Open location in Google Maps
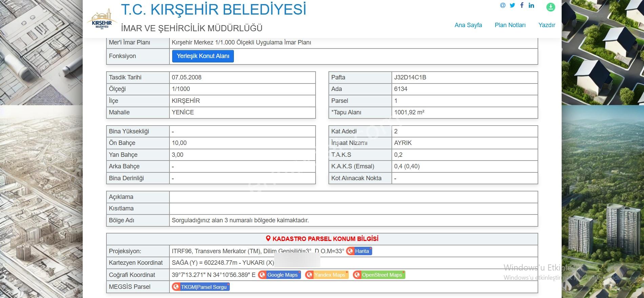This screenshot has width=644, height=298. (x=279, y=275)
